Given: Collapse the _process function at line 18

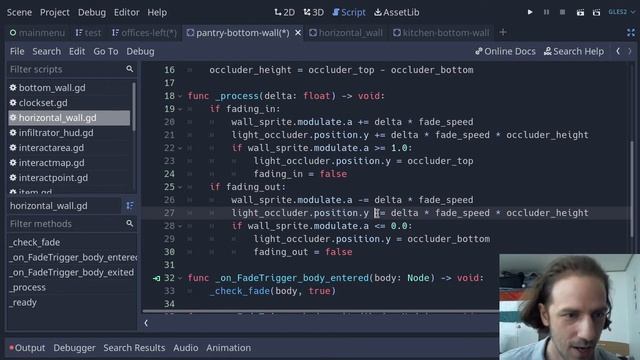Looking at the screenshot, I should [x=180, y=96].
